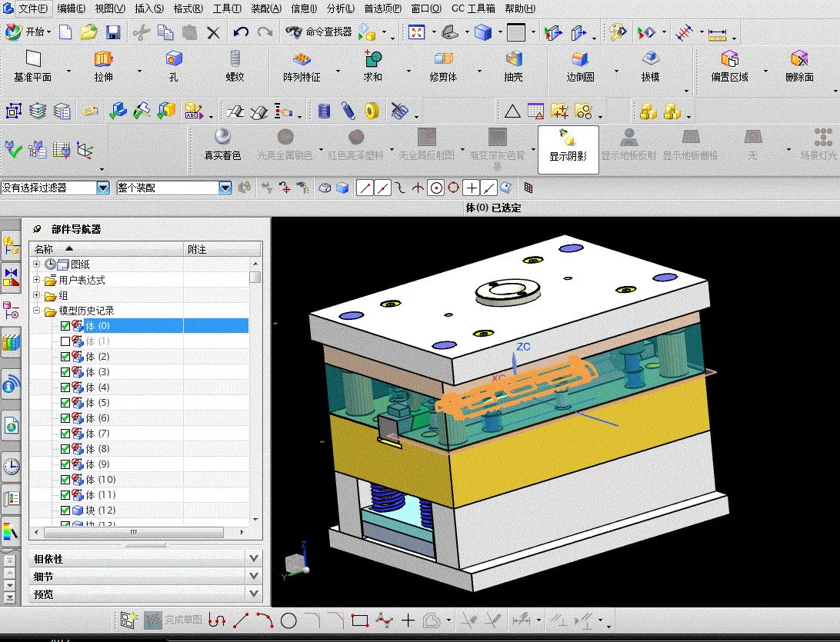This screenshot has height=642, width=840.
Task: Toggle the 块 (12) visibility checkbox
Action: point(65,511)
